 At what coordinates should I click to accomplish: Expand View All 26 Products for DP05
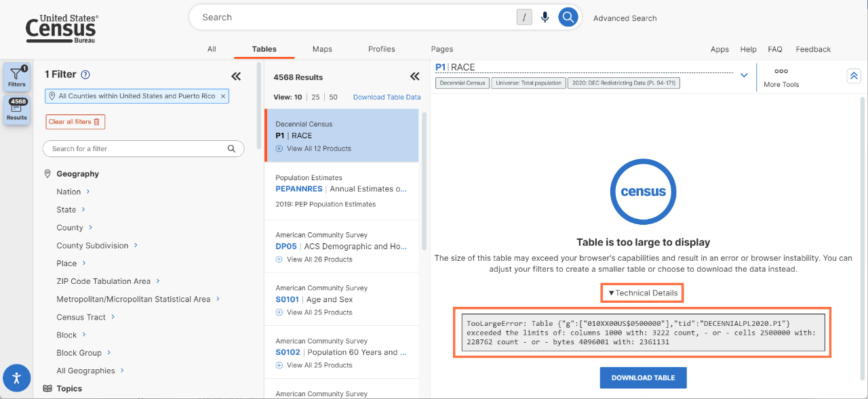279,259
